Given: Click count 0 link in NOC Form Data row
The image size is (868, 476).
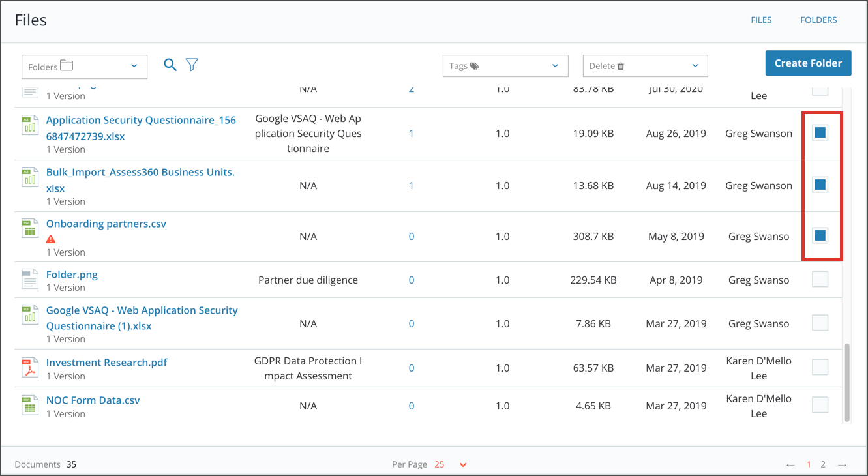Looking at the screenshot, I should (412, 406).
